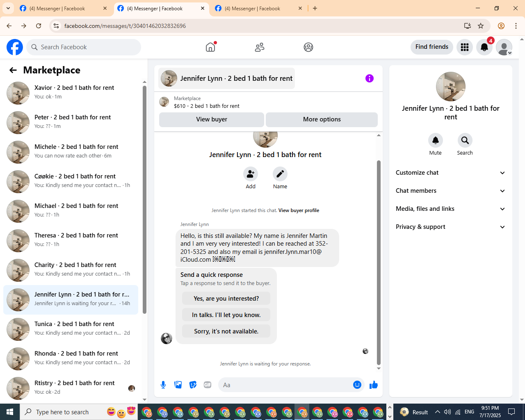Open the tab search dropdown in Chrome
The image size is (525, 420).
8,8
